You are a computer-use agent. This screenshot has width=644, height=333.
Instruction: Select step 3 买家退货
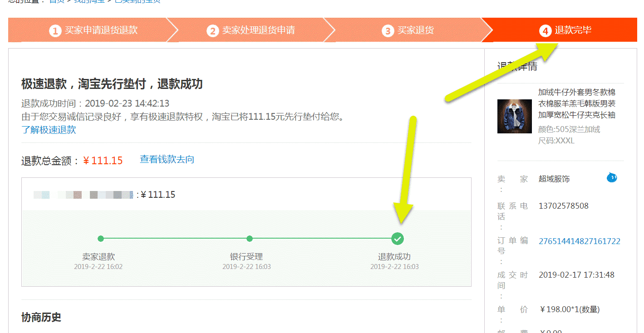pyautogui.click(x=408, y=30)
